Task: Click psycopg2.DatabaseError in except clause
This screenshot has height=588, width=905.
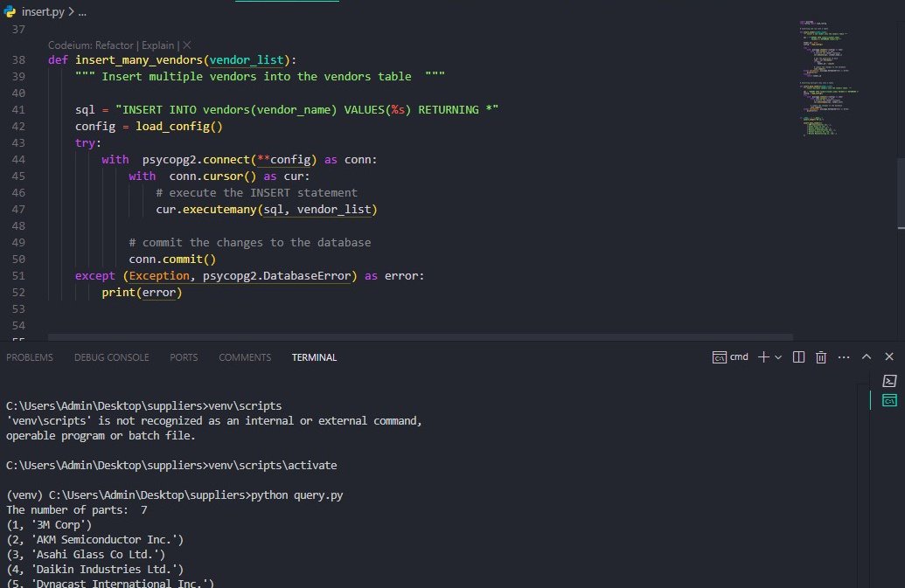Action: click(276, 275)
